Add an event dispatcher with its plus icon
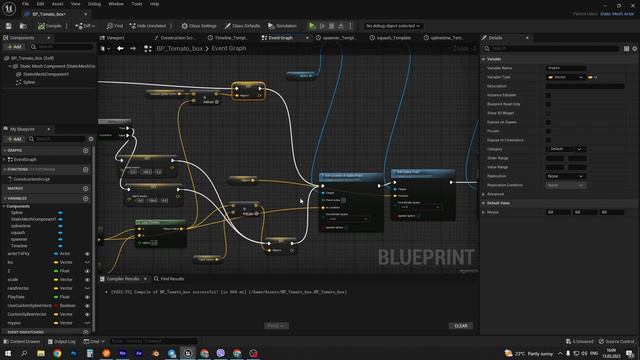 click(x=85, y=332)
